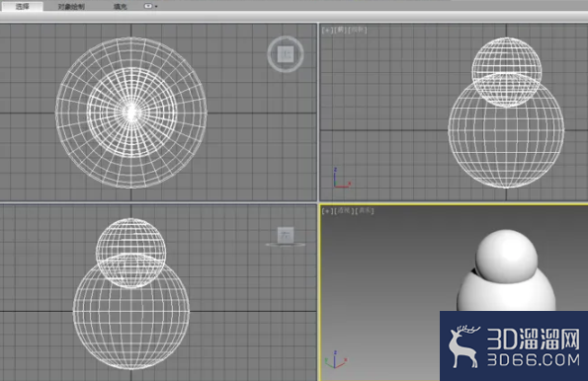Open the view name label in the upper-right viewport
The width and height of the screenshot is (588, 381).
340,30
